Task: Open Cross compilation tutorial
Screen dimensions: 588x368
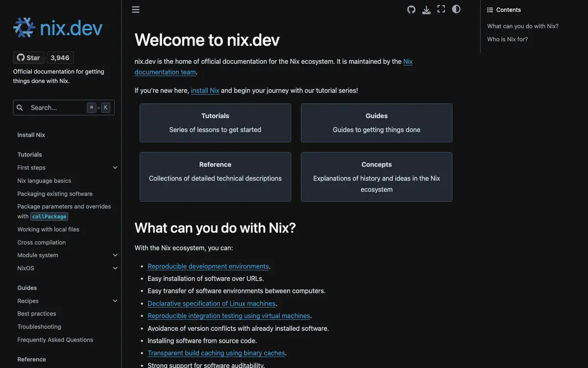Action: (41, 242)
